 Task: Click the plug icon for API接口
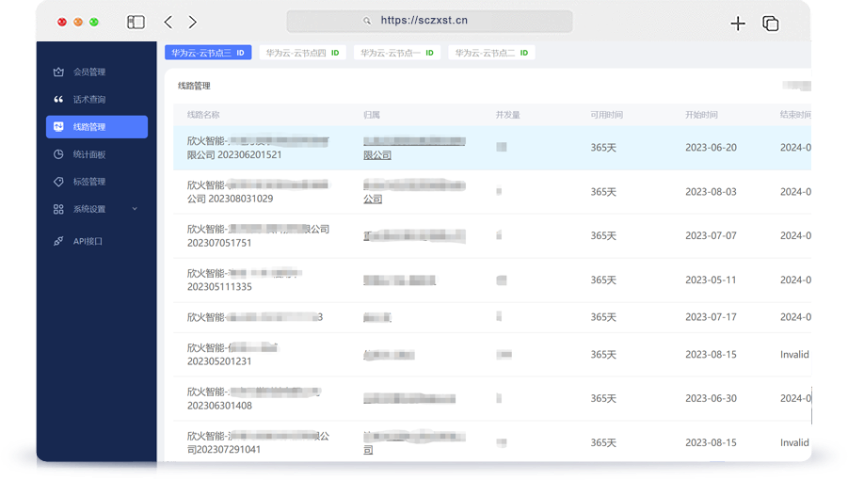click(x=58, y=241)
